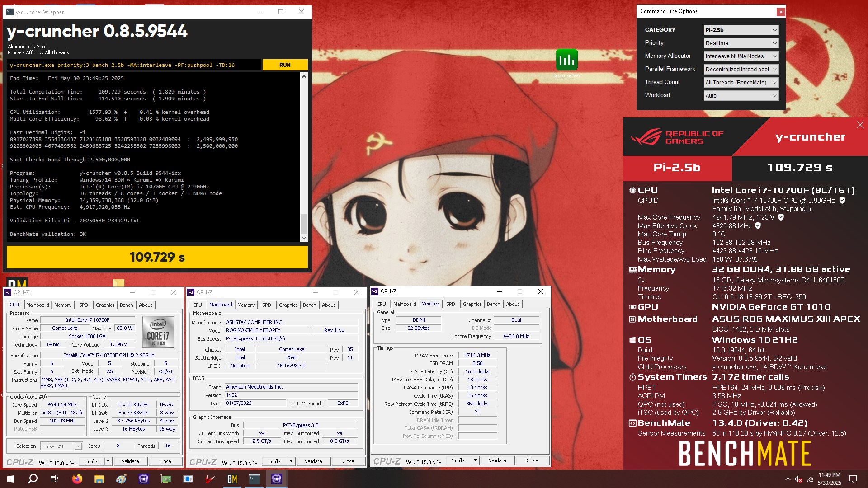Close the Command Line Options window
This screenshot has height=488, width=868.
point(780,12)
